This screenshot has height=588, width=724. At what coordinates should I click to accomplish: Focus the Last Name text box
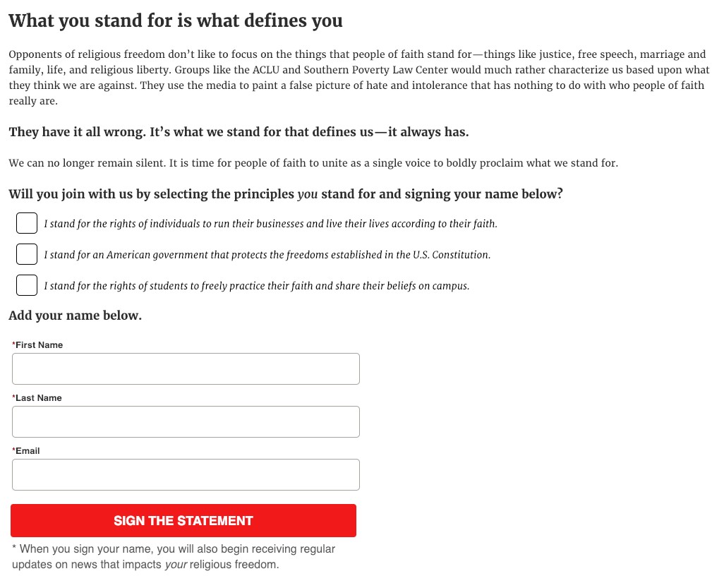coord(186,421)
